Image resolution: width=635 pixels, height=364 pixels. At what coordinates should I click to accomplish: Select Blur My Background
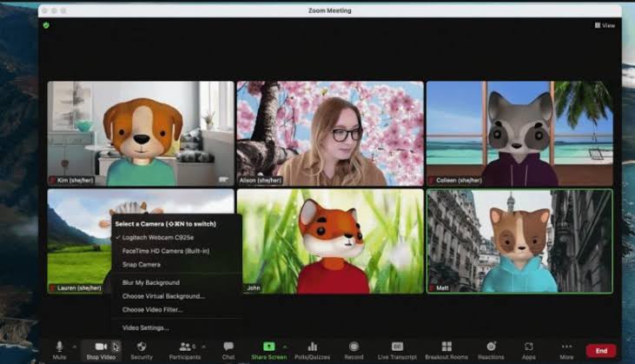150,282
